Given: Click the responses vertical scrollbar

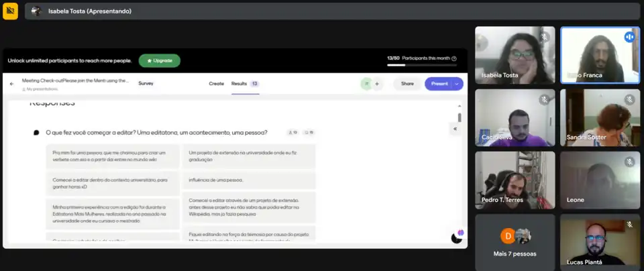Looking at the screenshot, I should coord(460,117).
